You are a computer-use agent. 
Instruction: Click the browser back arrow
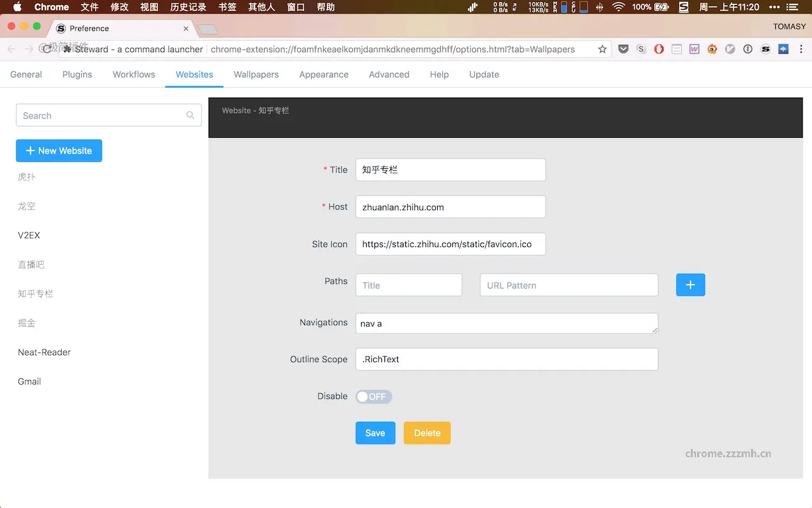coord(11,48)
